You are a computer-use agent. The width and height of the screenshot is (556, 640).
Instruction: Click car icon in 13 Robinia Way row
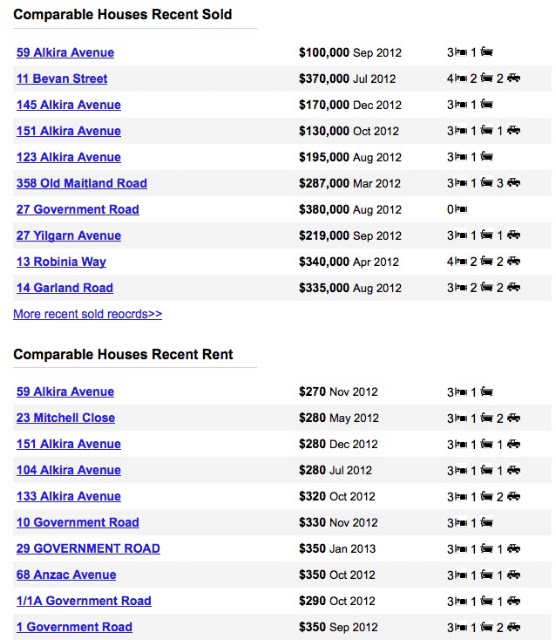(x=514, y=261)
